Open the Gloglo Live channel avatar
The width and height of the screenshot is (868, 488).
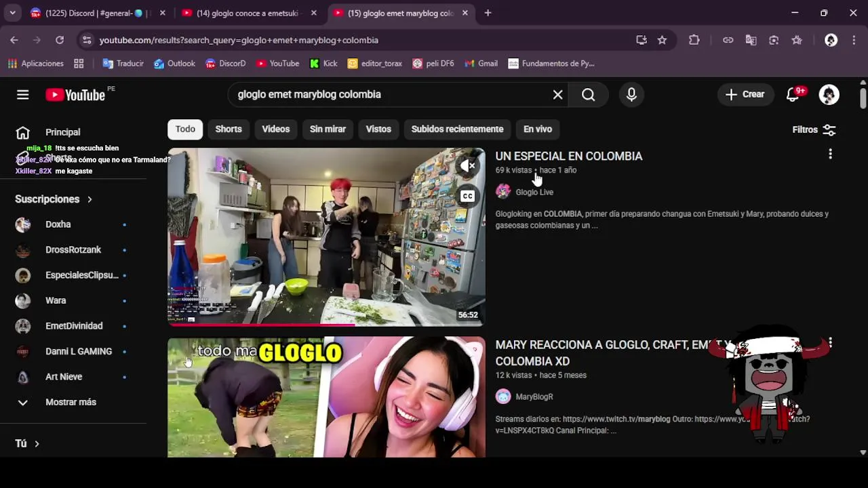point(502,192)
